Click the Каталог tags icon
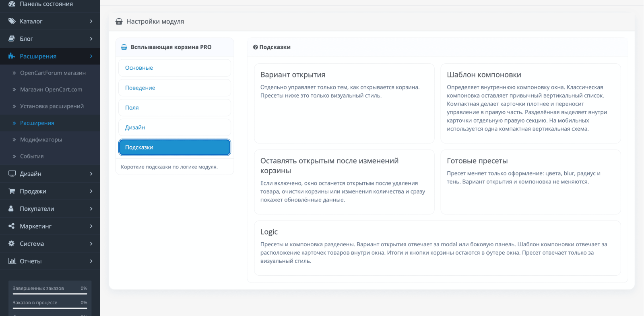 pyautogui.click(x=12, y=21)
